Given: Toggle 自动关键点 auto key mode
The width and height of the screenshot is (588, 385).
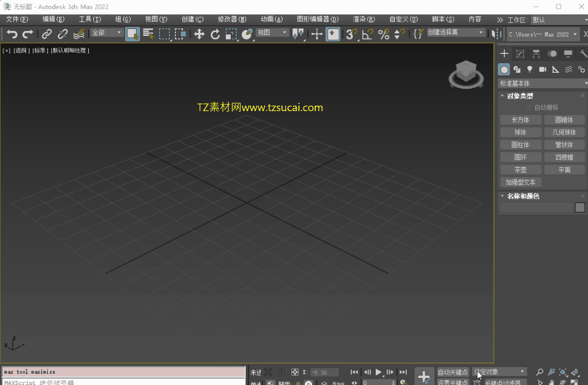Looking at the screenshot, I should (x=452, y=372).
